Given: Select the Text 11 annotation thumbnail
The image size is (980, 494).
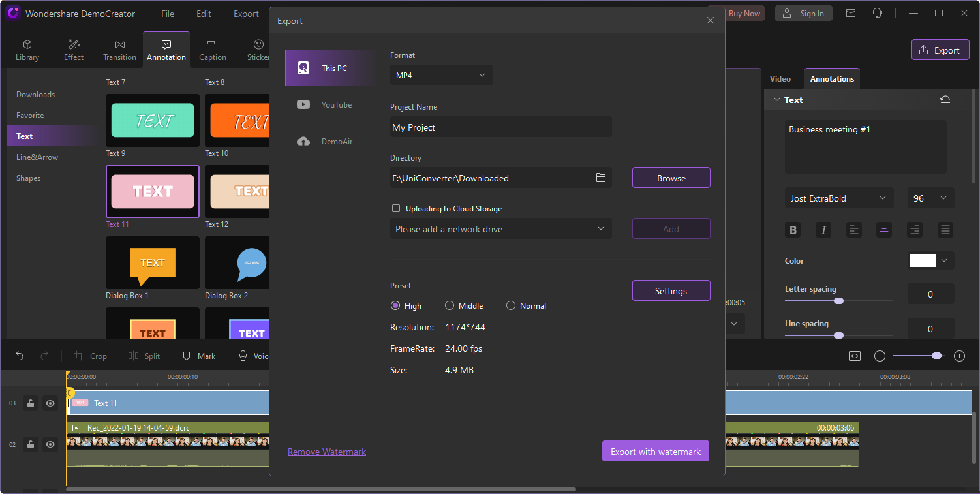Looking at the screenshot, I should point(153,191).
